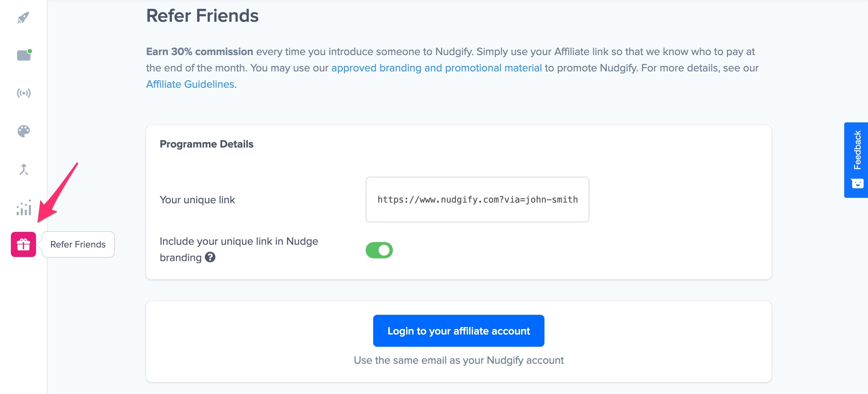Click the Refer Friends tooltip label

[78, 244]
